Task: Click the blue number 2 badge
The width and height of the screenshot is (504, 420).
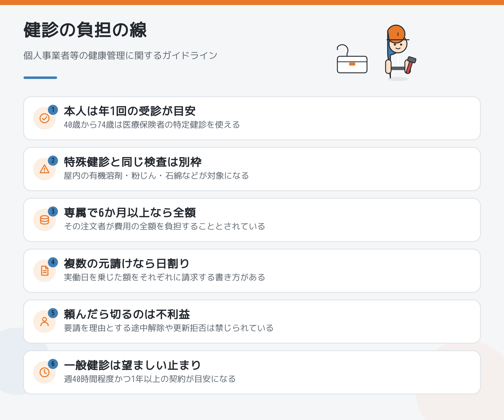Action: 53,161
